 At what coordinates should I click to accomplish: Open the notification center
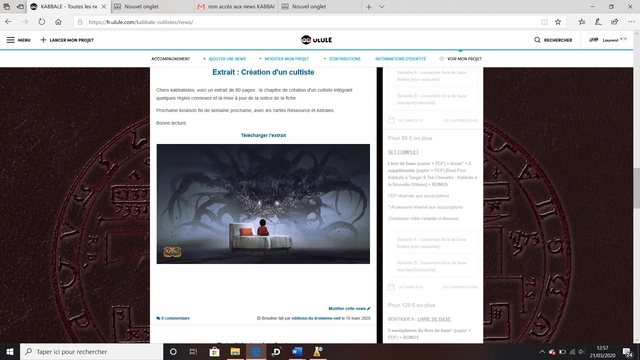coord(628,352)
